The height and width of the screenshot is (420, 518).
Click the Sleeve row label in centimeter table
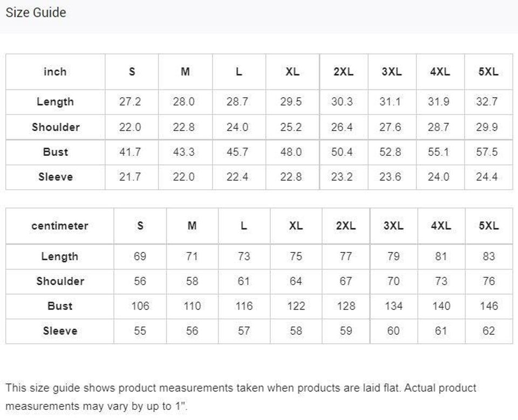coord(59,331)
